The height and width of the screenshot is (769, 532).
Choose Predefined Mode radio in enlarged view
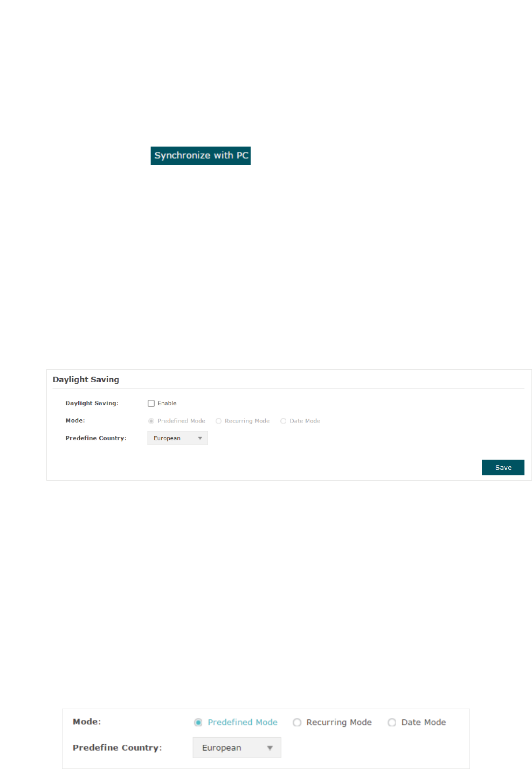click(198, 722)
